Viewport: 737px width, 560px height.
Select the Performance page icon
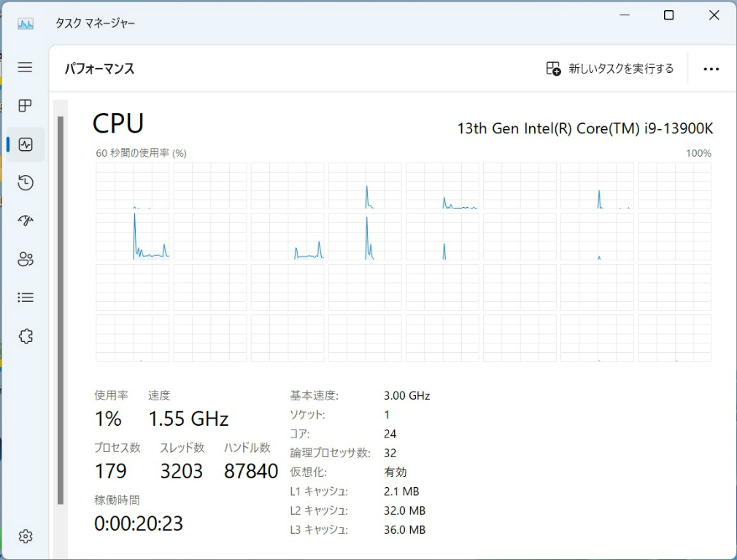(x=26, y=144)
